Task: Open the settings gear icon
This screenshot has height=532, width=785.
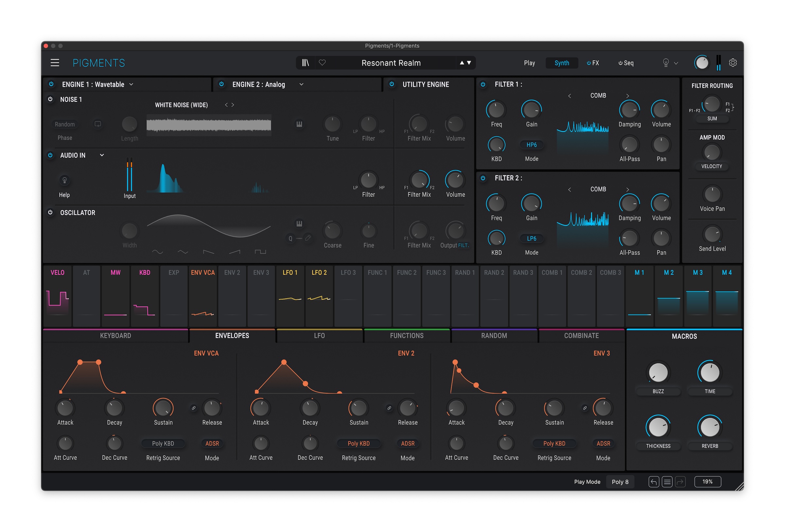Action: 733,63
